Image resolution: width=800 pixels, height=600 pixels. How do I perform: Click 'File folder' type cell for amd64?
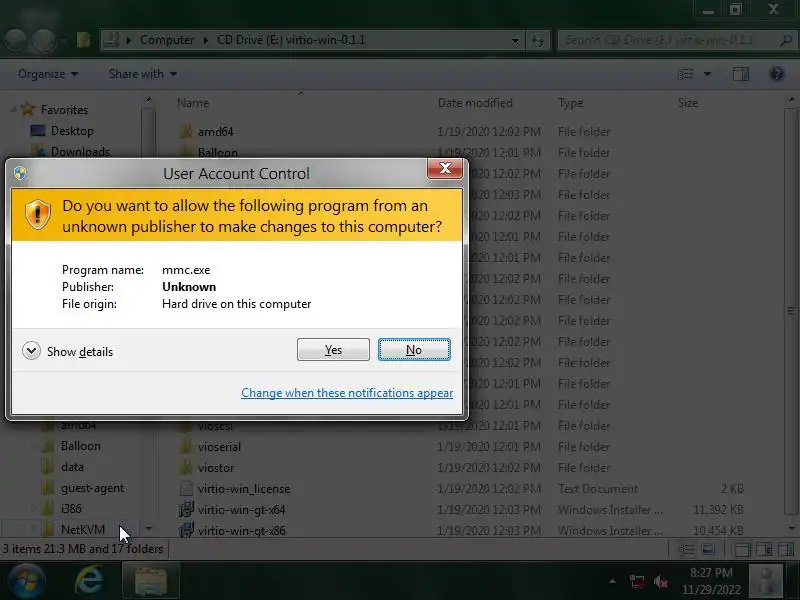(584, 132)
